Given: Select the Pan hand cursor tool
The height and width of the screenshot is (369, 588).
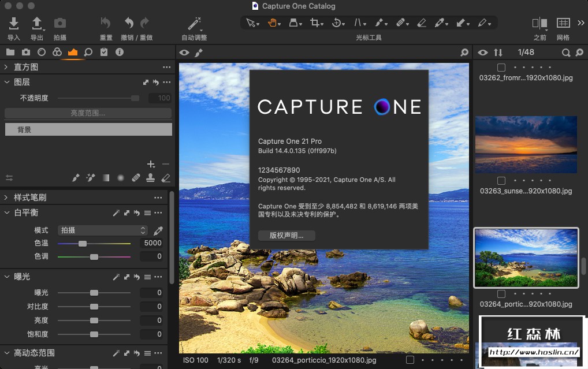Looking at the screenshot, I should coord(273,23).
